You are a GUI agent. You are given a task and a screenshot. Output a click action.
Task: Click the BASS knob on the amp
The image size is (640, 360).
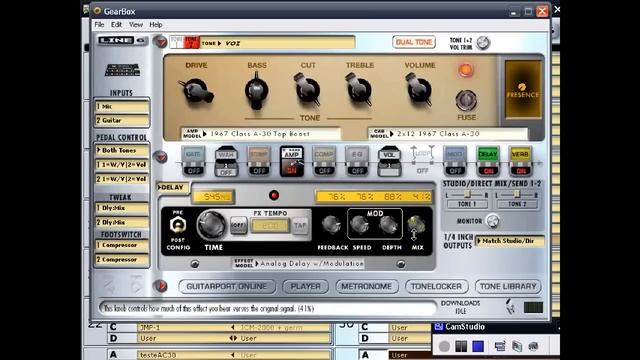pyautogui.click(x=256, y=91)
